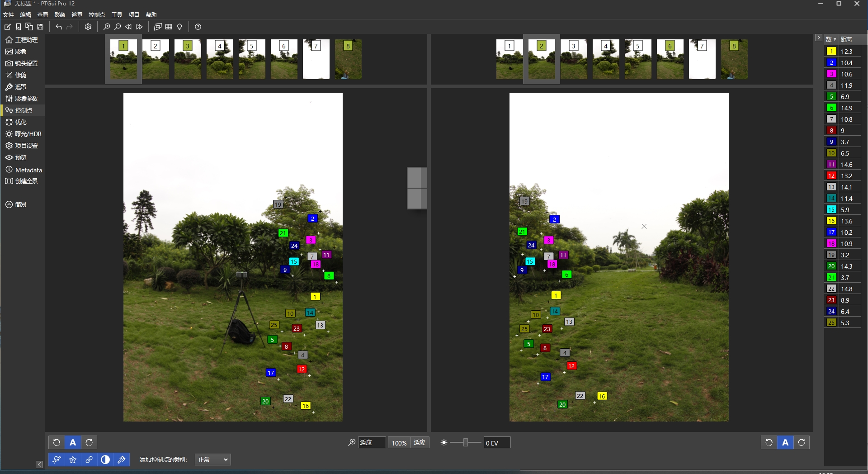Open the 遮罩 menu

click(x=77, y=15)
